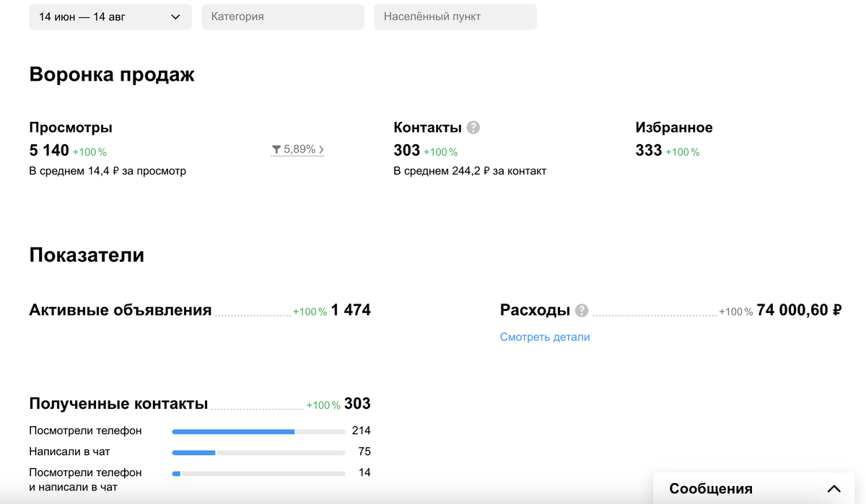Click the Показатели heading
The height and width of the screenshot is (504, 866).
tap(87, 255)
